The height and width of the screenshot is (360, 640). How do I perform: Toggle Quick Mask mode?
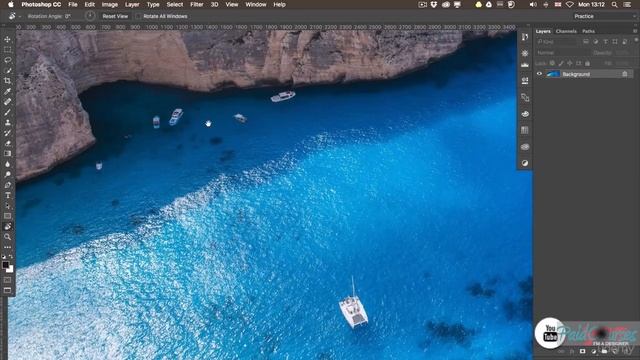pos(7,280)
